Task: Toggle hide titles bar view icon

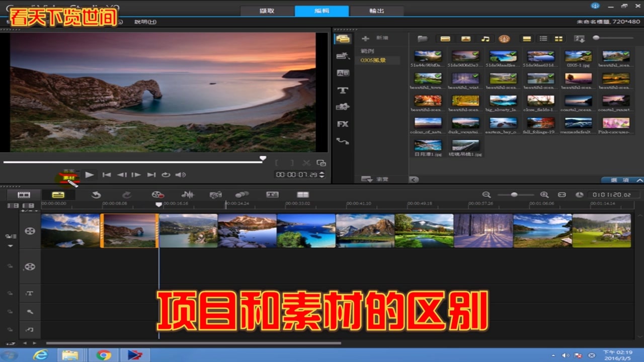Action: click(x=527, y=39)
